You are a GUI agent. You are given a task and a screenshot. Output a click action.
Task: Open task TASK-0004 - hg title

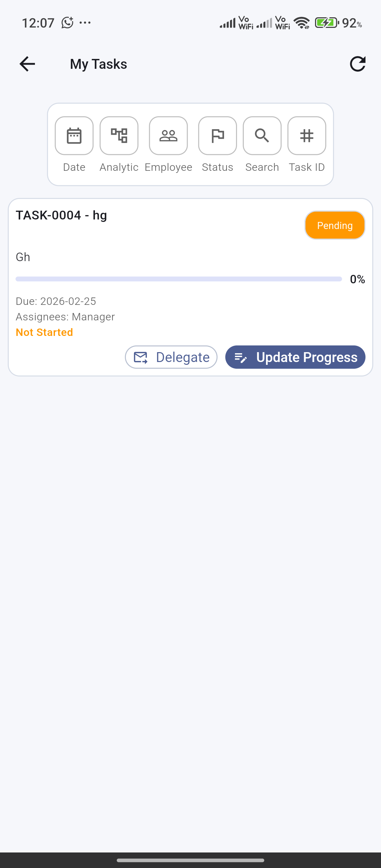point(61,215)
